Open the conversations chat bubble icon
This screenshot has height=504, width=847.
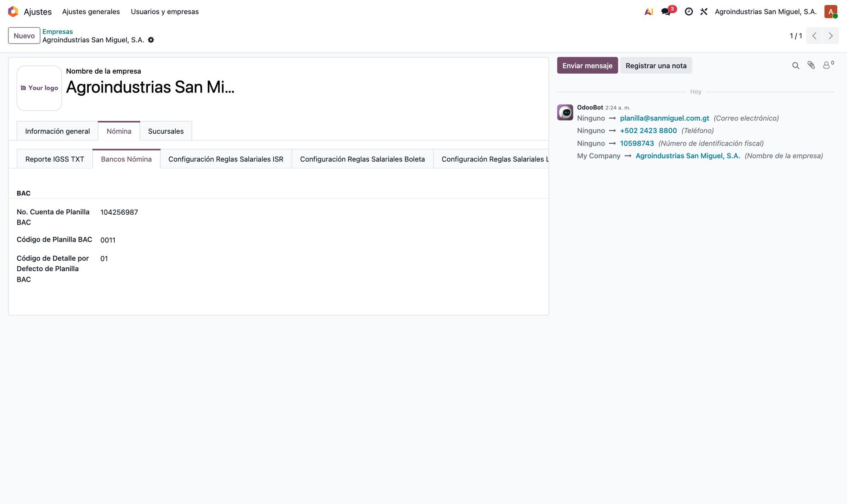tap(666, 11)
